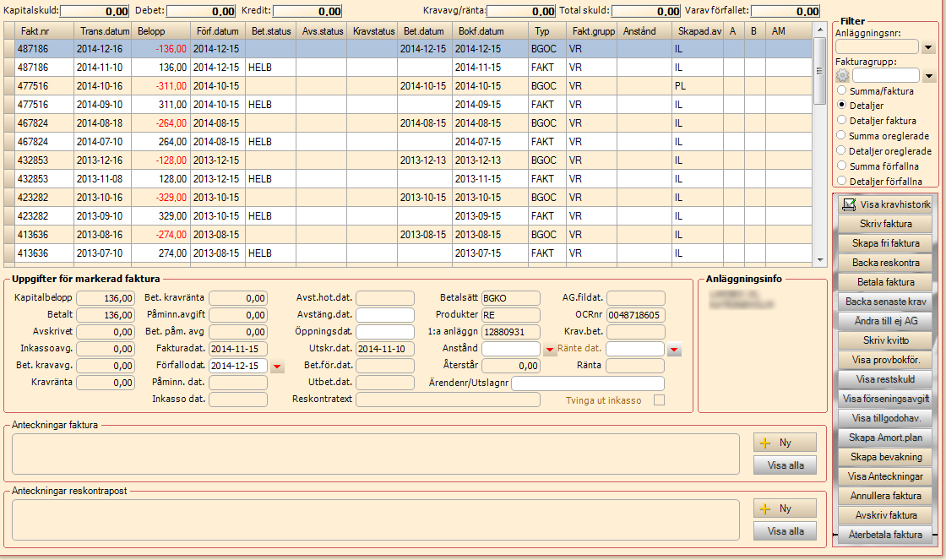Expand the Anläggningsnr dropdown
Screen dimensions: 946x560
pos(929,47)
